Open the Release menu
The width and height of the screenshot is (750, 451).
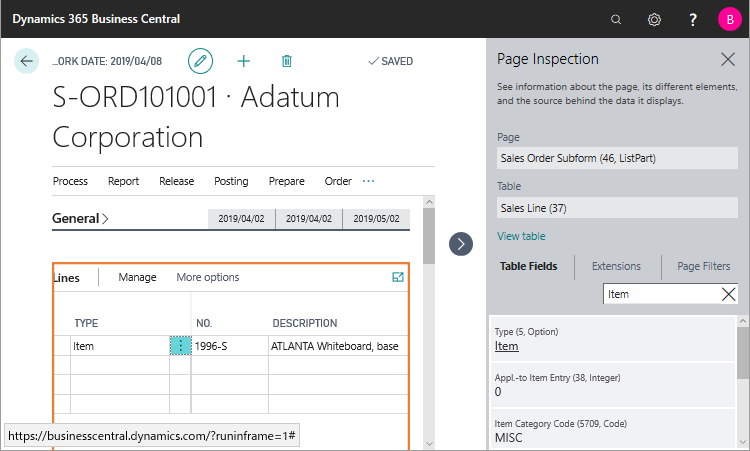click(176, 181)
